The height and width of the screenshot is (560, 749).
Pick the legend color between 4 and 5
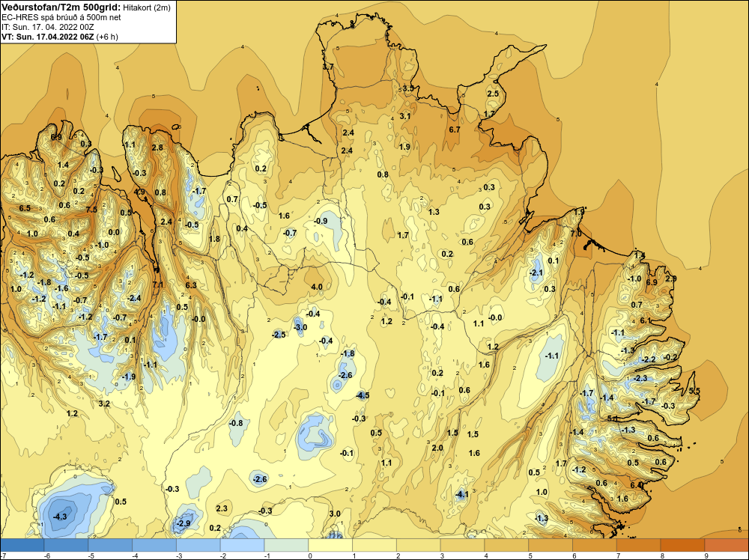point(506,545)
